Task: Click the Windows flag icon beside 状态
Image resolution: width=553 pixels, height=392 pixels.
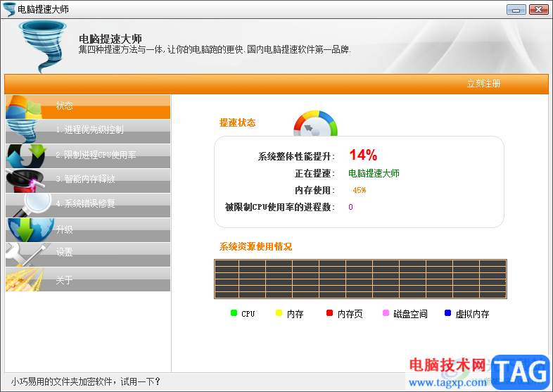Action: click(23, 107)
